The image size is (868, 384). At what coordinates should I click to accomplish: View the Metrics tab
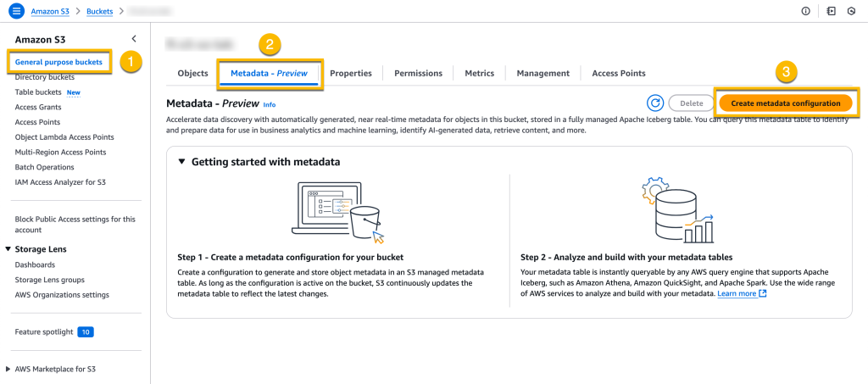(480, 73)
